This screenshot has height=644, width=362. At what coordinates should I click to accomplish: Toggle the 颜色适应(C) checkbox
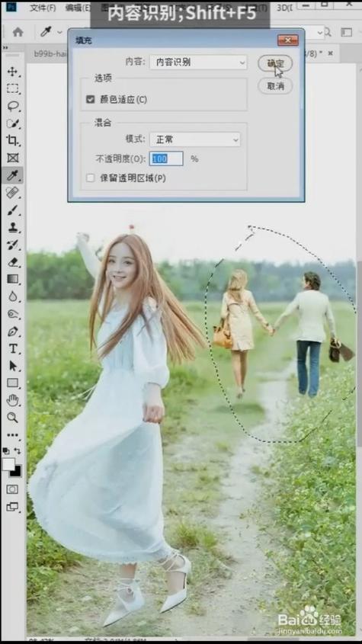(91, 99)
